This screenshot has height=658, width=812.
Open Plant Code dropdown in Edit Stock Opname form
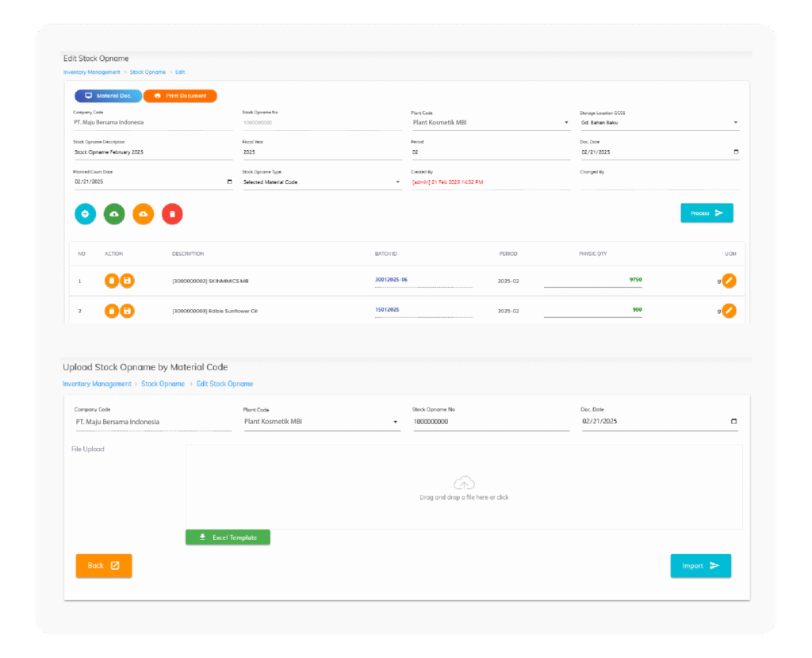(x=566, y=123)
